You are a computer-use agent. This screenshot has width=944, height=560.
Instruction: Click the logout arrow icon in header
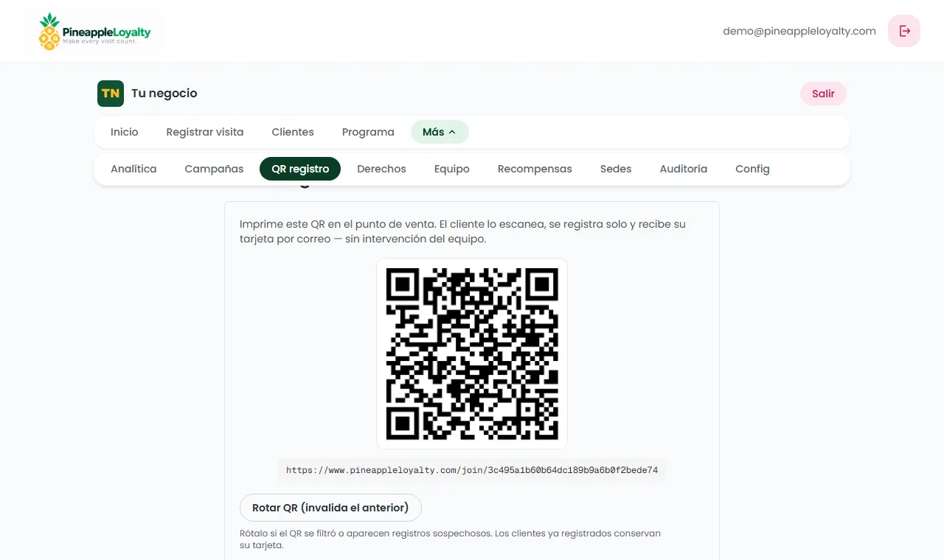coord(904,31)
